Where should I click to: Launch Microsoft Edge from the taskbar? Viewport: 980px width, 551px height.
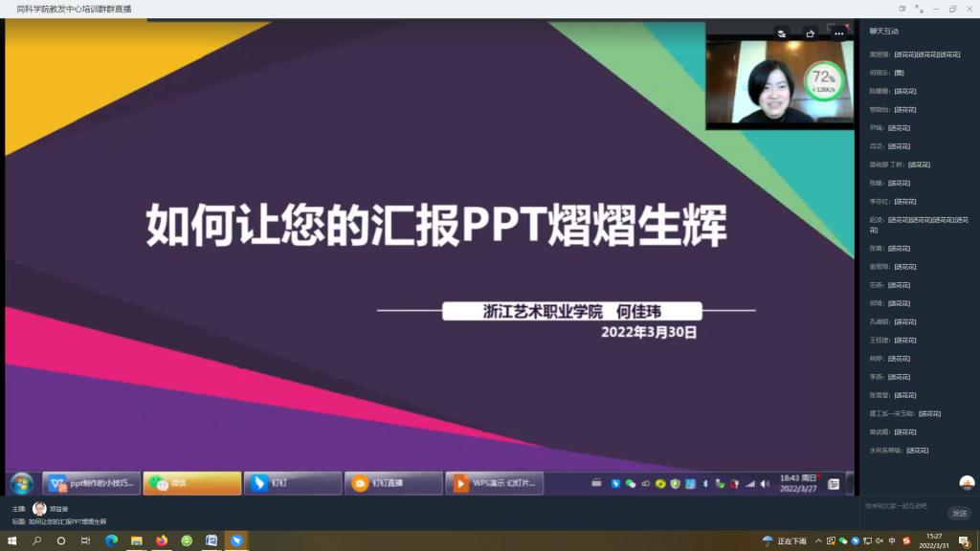(x=111, y=540)
